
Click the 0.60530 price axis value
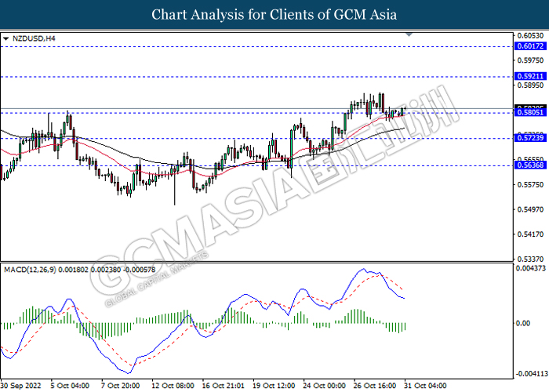point(530,36)
